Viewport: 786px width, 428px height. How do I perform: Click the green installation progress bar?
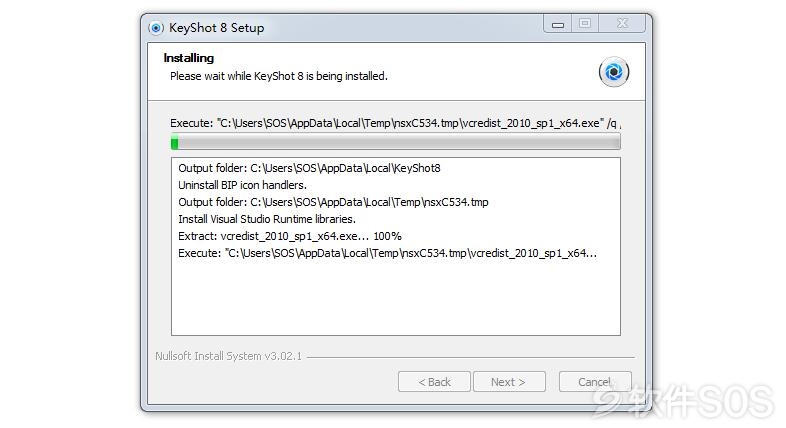tap(396, 142)
